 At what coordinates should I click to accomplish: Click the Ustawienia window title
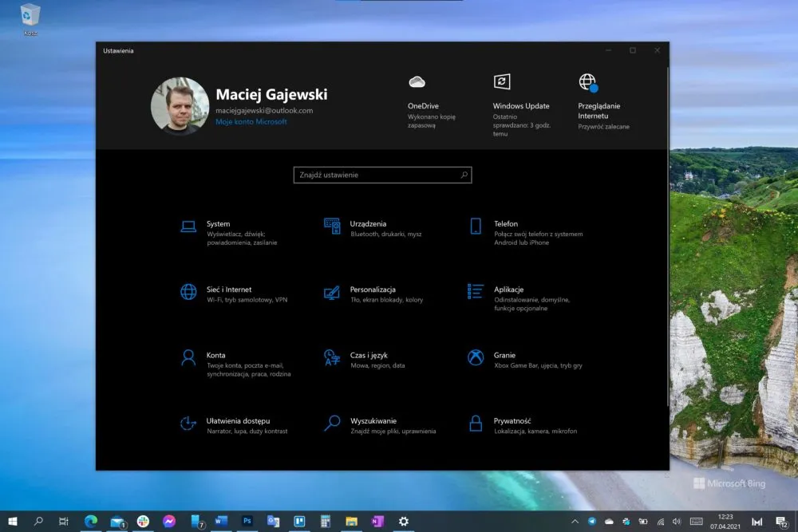118,51
